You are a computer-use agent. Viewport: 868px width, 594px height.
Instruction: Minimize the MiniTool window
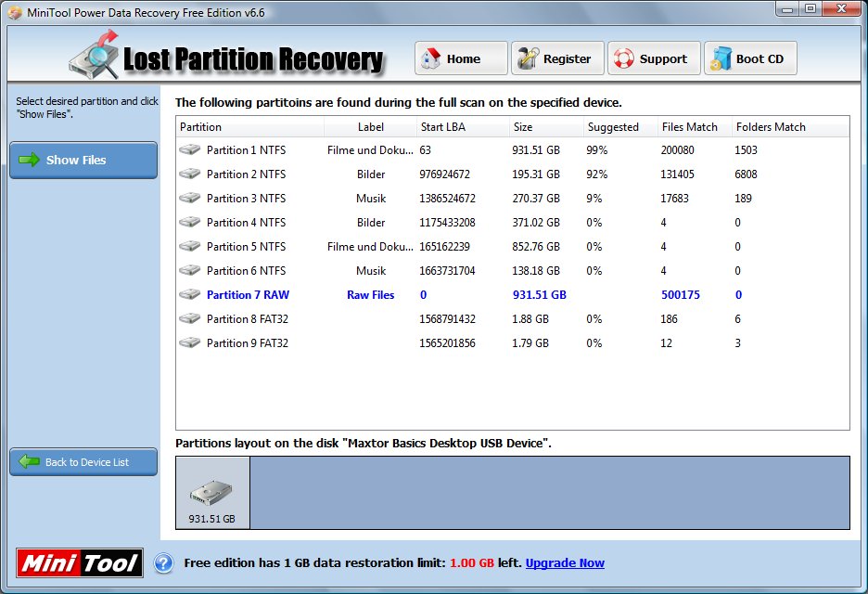[x=787, y=9]
